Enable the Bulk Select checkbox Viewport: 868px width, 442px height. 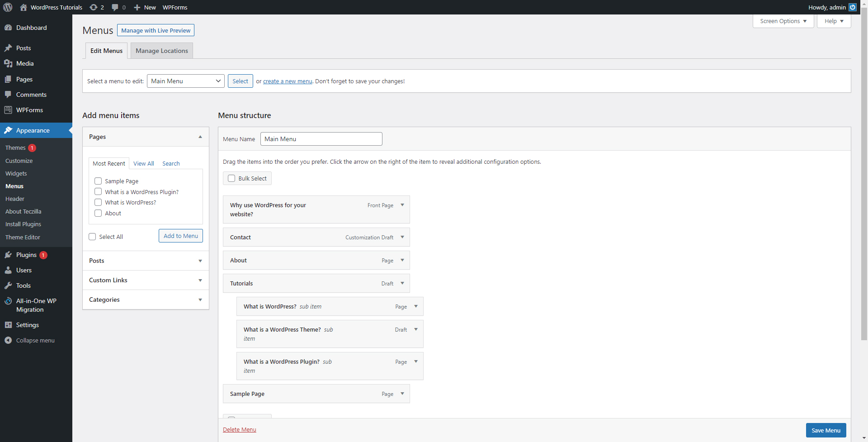pyautogui.click(x=231, y=178)
